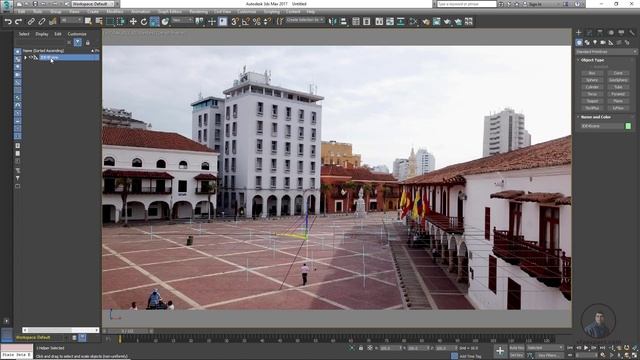Open the Help menu
Screen dimensions: 640x360
click(x=311, y=12)
